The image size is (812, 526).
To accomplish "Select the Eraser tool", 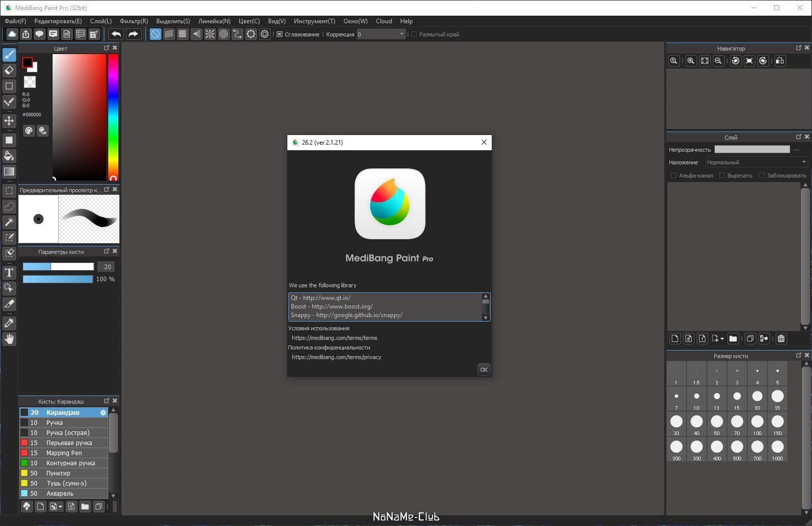I will pyautogui.click(x=9, y=70).
